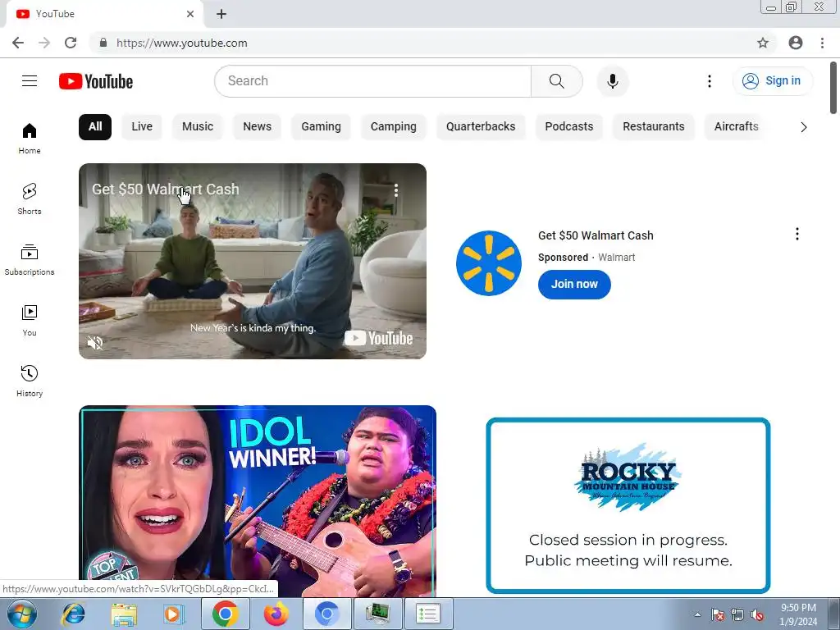Click the browser forward arrow
This screenshot has height=630, width=840.
[x=44, y=43]
